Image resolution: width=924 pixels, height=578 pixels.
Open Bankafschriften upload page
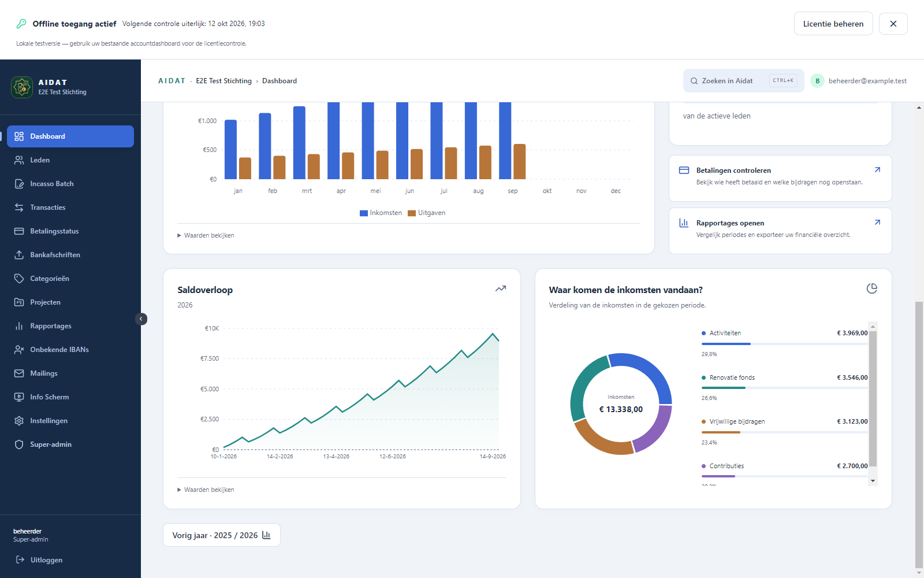(70, 255)
